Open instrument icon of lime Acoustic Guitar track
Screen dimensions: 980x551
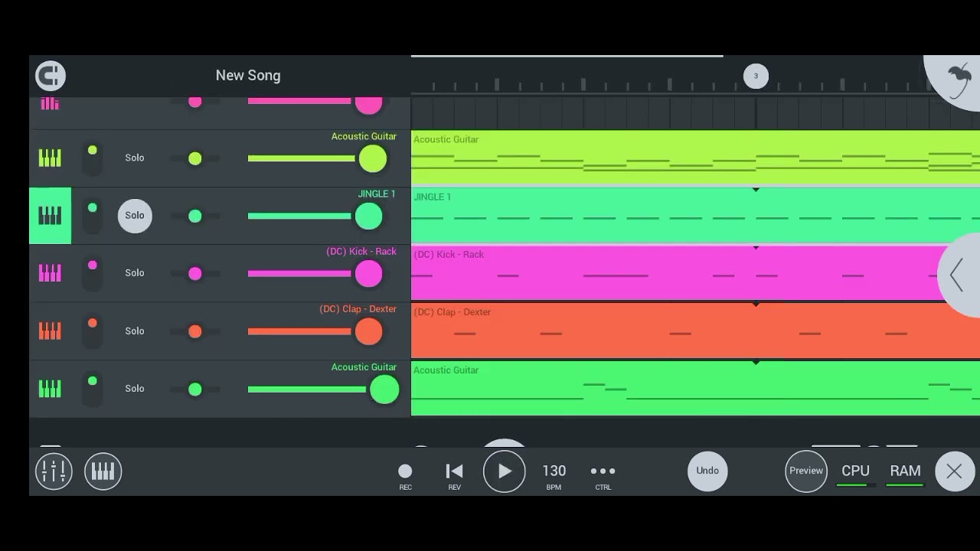pyautogui.click(x=50, y=158)
